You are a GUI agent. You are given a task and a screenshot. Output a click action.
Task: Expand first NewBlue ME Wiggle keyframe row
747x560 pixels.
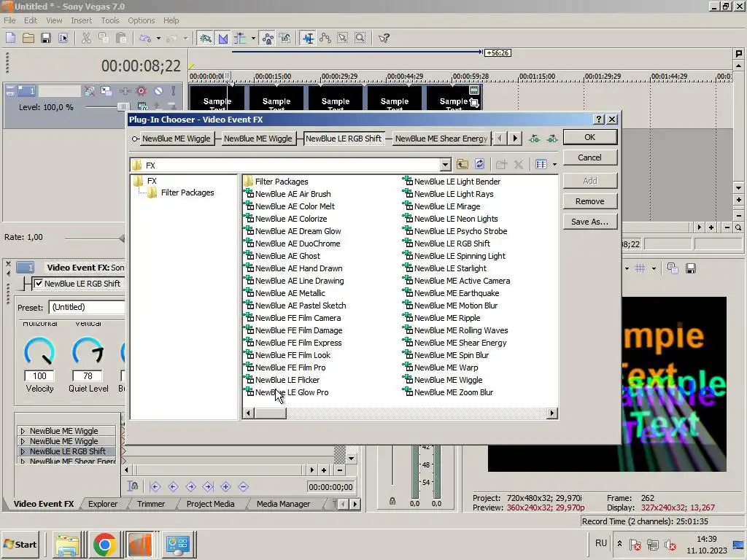click(23, 431)
